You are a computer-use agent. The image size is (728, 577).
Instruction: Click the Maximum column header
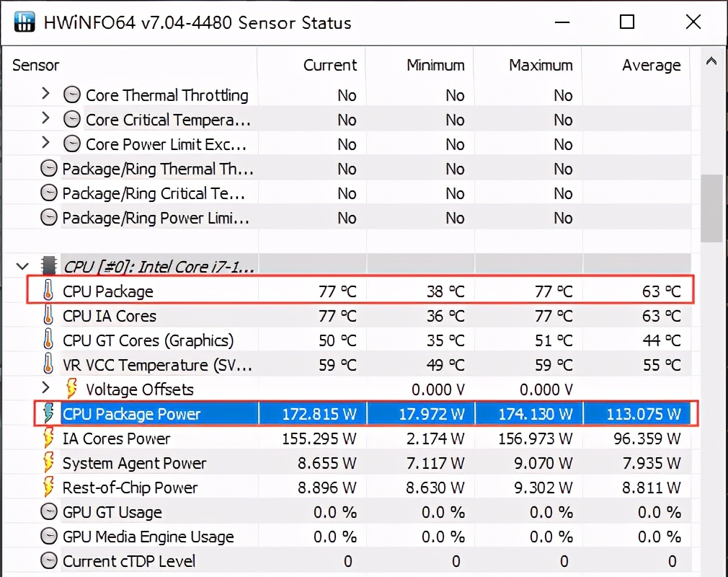[x=540, y=65]
